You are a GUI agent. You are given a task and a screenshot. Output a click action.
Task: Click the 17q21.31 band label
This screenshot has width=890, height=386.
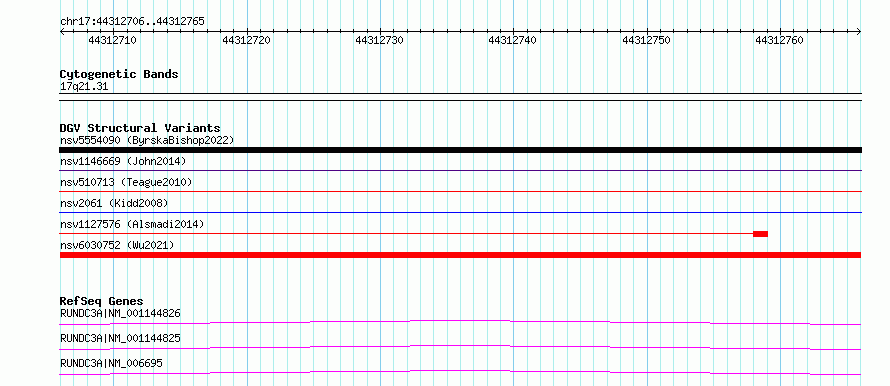(x=83, y=87)
